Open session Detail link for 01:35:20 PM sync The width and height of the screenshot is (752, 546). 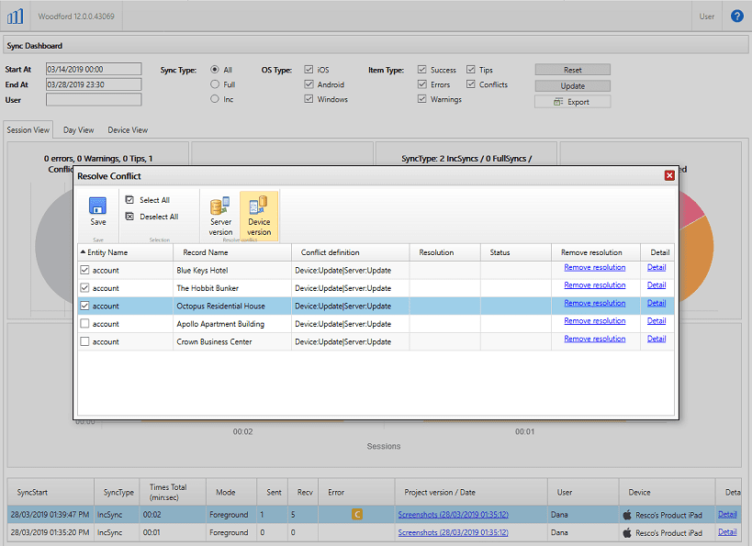pyautogui.click(x=727, y=532)
